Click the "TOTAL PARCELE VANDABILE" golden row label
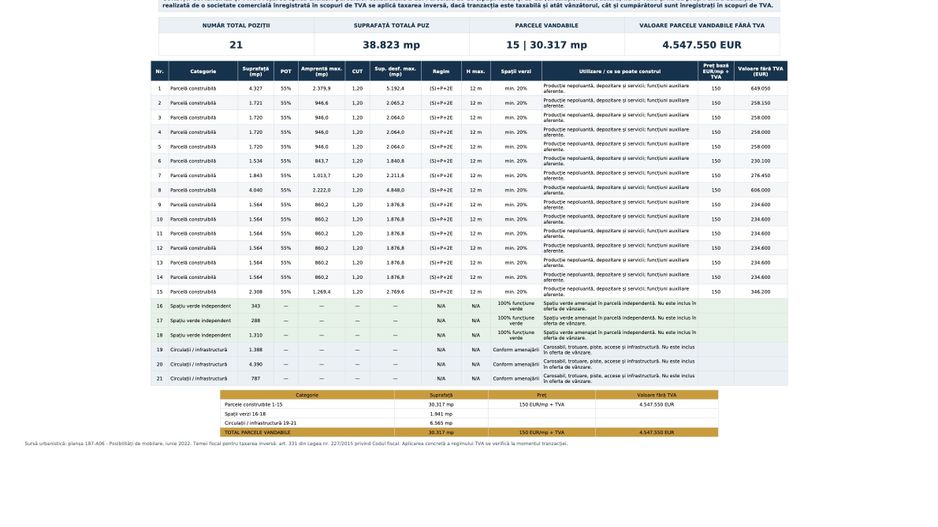Viewport: 938px width, 527px height. point(257,432)
